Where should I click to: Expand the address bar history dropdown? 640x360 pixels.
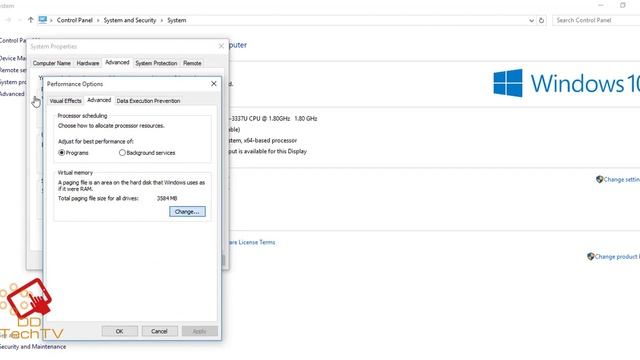[531, 20]
